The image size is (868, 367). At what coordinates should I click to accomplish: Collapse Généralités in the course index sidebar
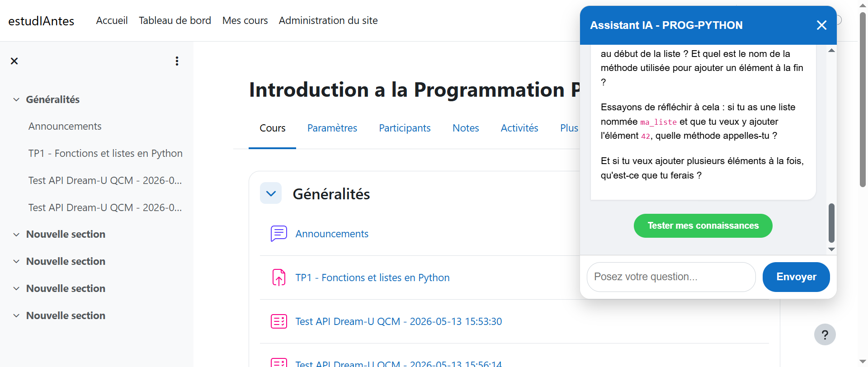coord(16,99)
